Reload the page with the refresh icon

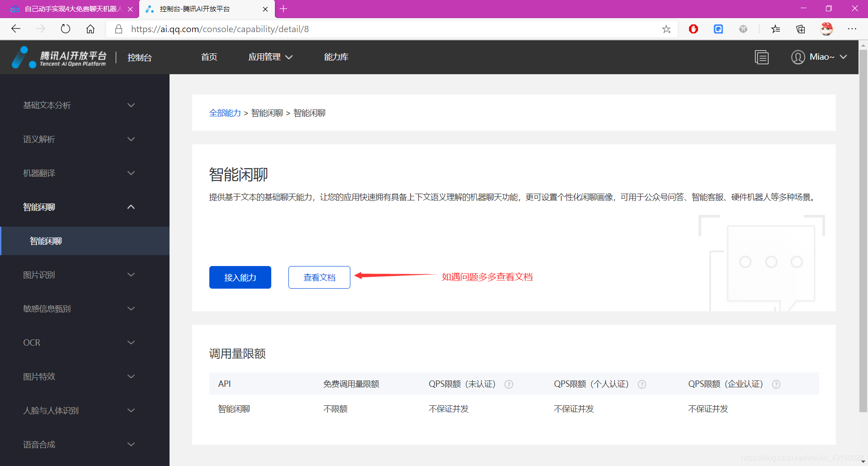click(x=66, y=29)
